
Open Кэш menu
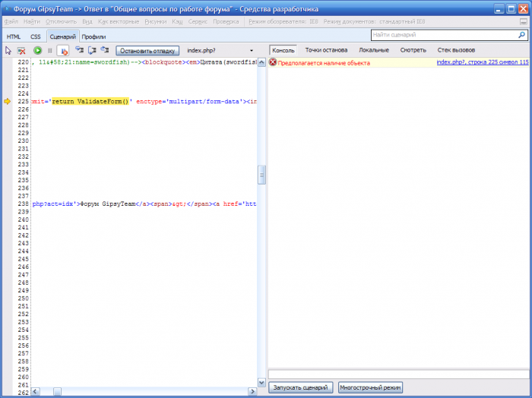[177, 22]
